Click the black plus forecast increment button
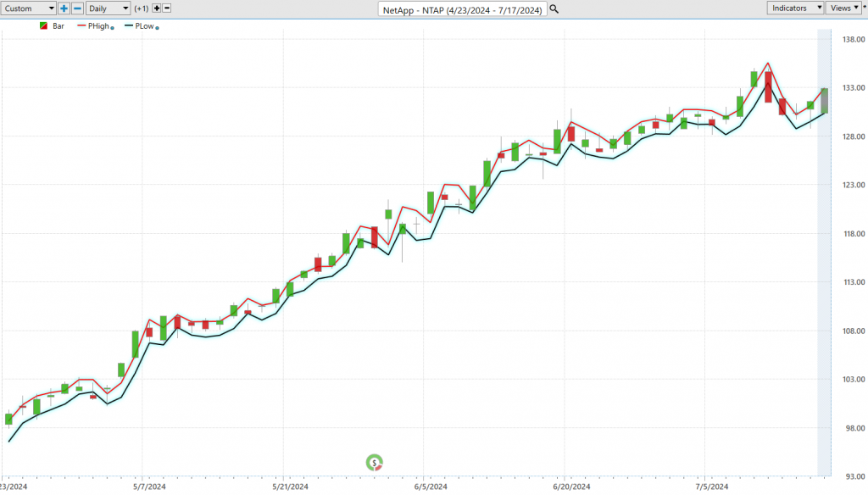The height and width of the screenshot is (495, 868). pyautogui.click(x=156, y=8)
